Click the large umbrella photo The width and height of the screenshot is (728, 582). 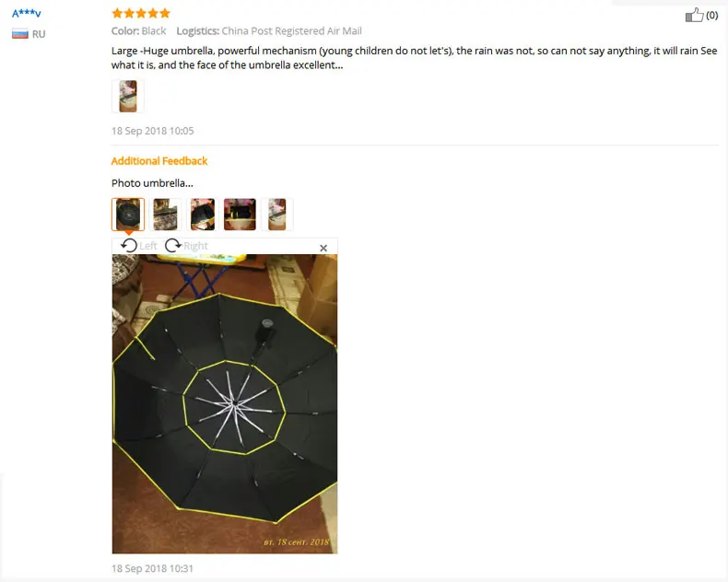pos(225,403)
